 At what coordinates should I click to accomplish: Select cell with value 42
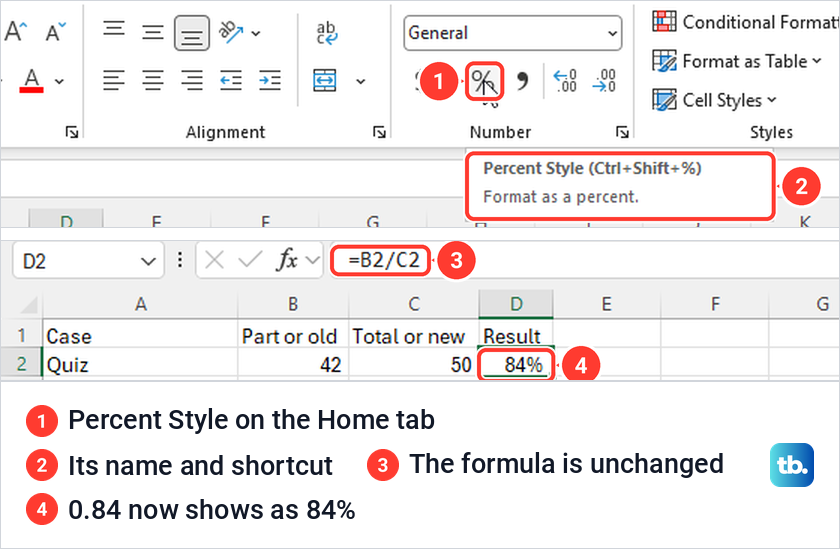pyautogui.click(x=293, y=365)
